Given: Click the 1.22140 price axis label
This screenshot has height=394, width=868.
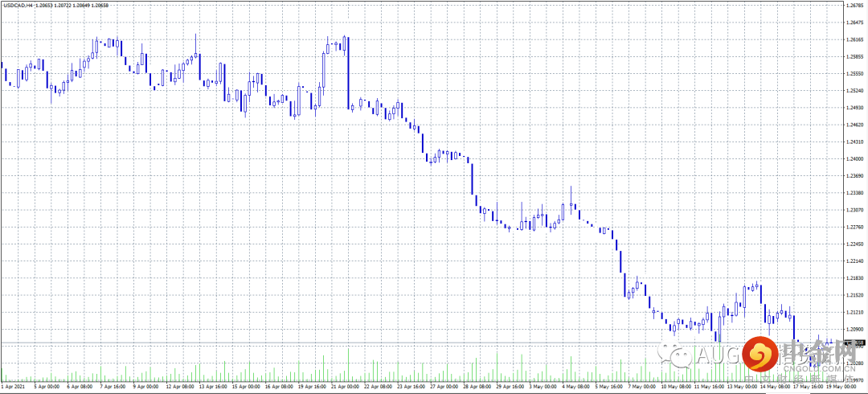Looking at the screenshot, I should click(x=855, y=261).
